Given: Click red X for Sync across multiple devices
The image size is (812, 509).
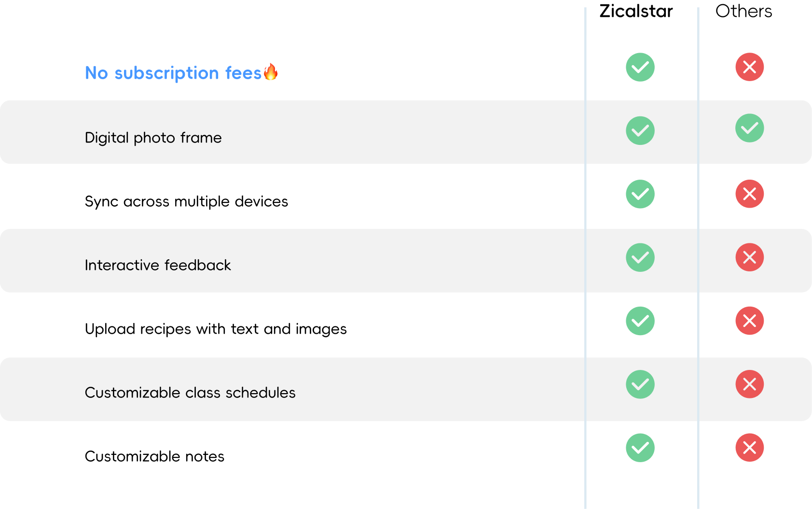Looking at the screenshot, I should click(749, 194).
